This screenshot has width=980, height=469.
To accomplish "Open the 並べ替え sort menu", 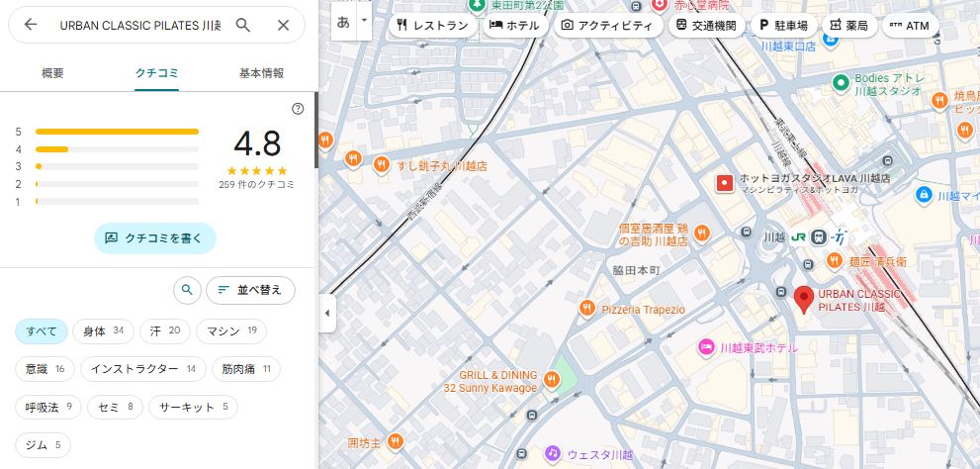I will [250, 290].
